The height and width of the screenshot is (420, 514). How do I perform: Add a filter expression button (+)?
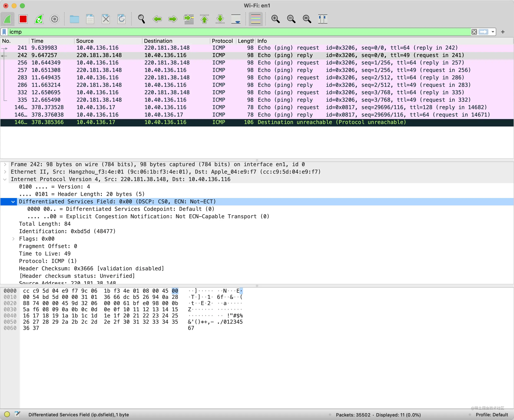(503, 32)
